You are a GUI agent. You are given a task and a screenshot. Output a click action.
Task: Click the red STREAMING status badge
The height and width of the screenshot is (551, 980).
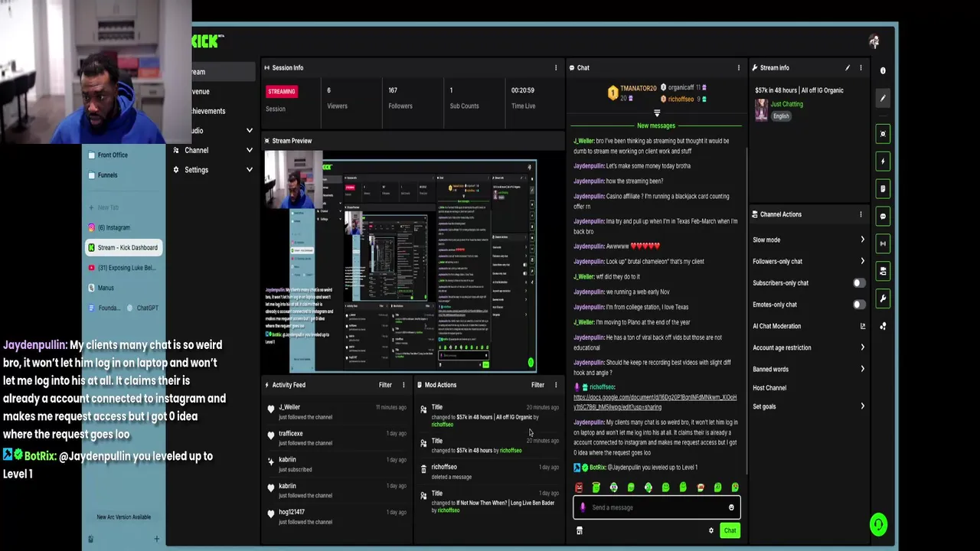[281, 91]
